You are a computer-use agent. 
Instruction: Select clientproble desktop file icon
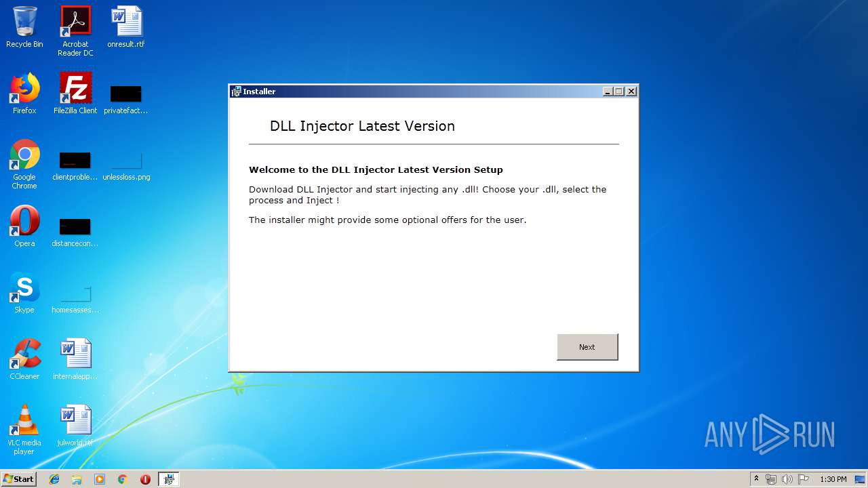(75, 167)
